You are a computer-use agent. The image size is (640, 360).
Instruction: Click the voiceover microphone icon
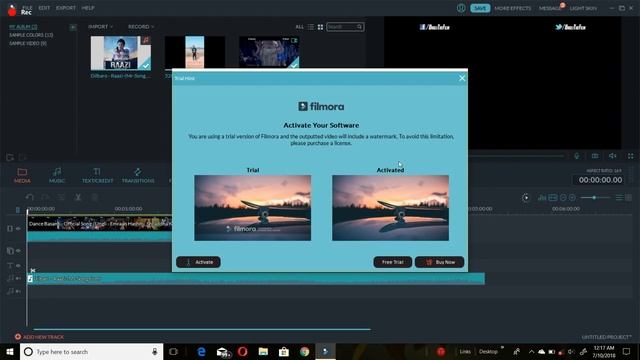(576, 156)
